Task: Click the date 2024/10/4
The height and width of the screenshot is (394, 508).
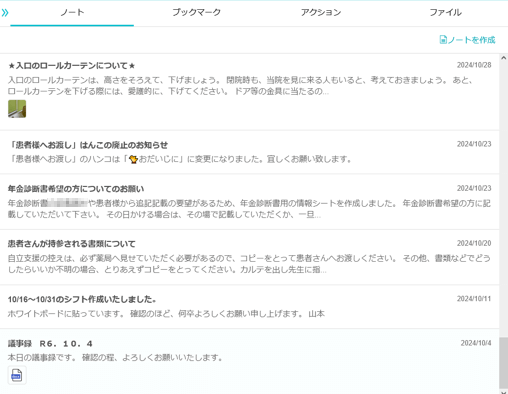Action: [476, 343]
